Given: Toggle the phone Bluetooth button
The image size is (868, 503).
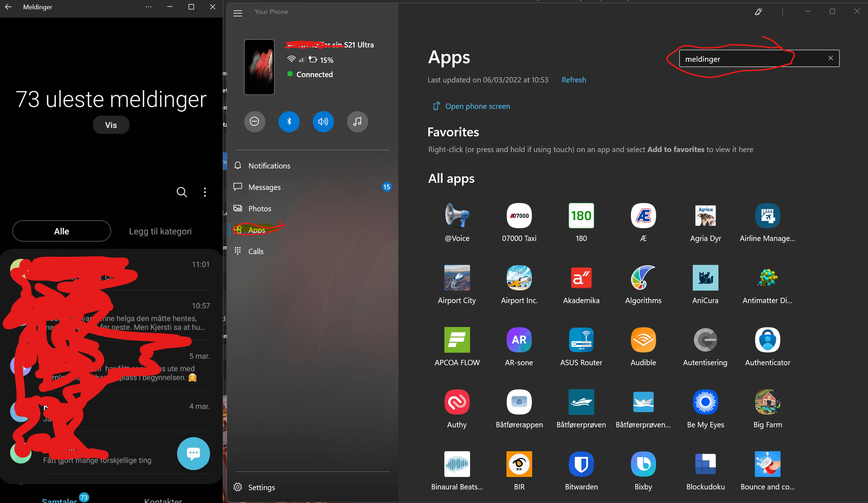Looking at the screenshot, I should pyautogui.click(x=289, y=122).
